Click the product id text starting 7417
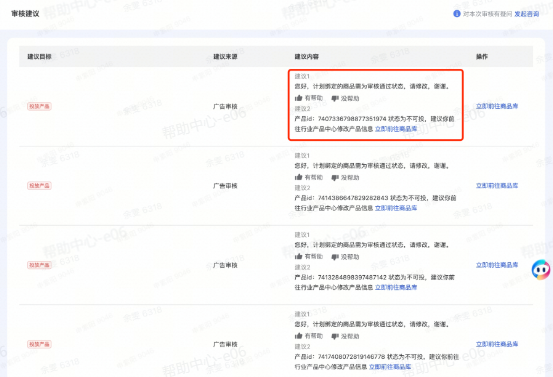 (351, 357)
